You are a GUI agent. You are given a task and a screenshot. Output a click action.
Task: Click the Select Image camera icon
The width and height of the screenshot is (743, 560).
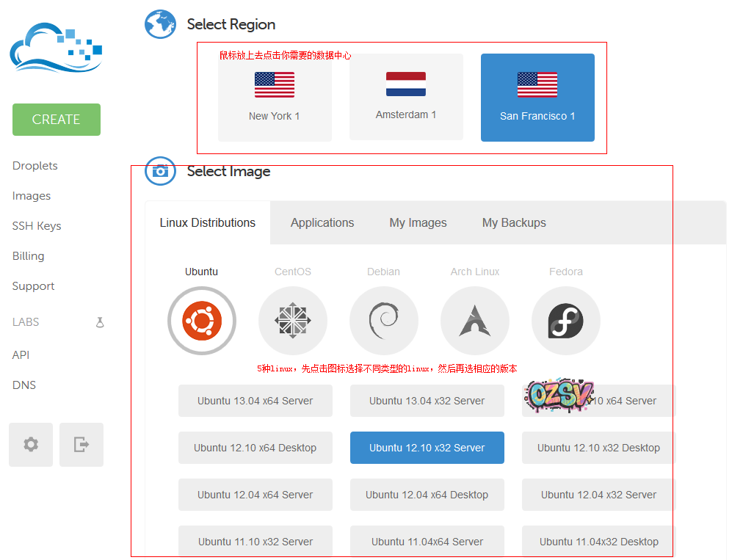(160, 171)
